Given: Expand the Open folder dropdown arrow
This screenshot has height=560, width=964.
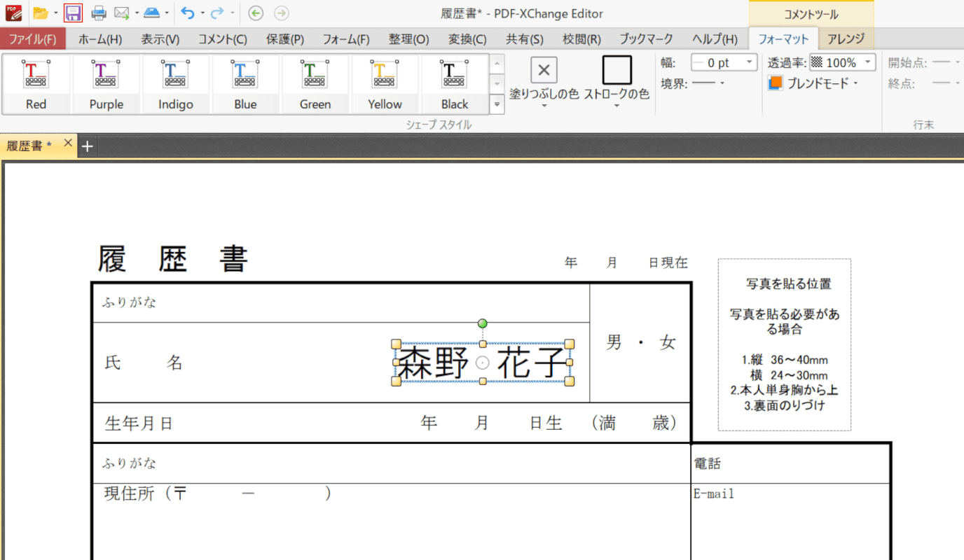Looking at the screenshot, I should 55,13.
